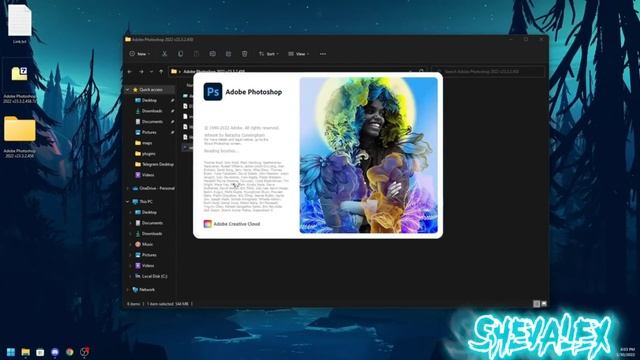
Task: Open the Windows Start menu
Action: 11,352
